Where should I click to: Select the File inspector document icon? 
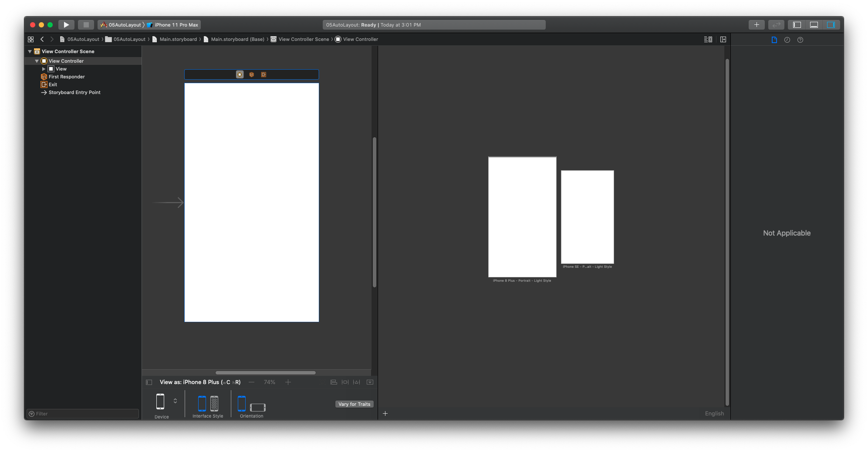[x=774, y=40]
